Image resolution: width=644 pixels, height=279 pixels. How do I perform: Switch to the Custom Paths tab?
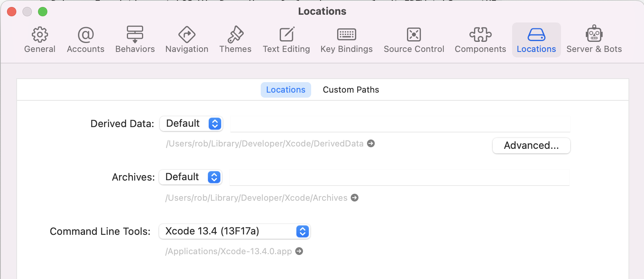click(x=351, y=90)
